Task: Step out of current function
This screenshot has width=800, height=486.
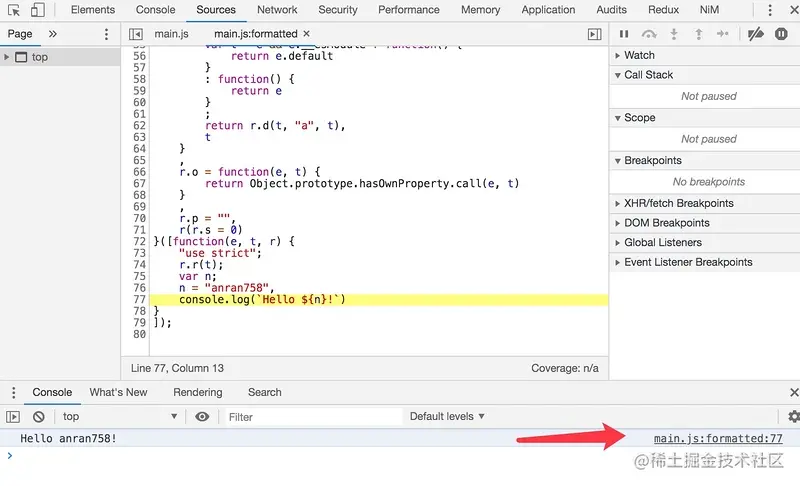Action: (x=698, y=34)
